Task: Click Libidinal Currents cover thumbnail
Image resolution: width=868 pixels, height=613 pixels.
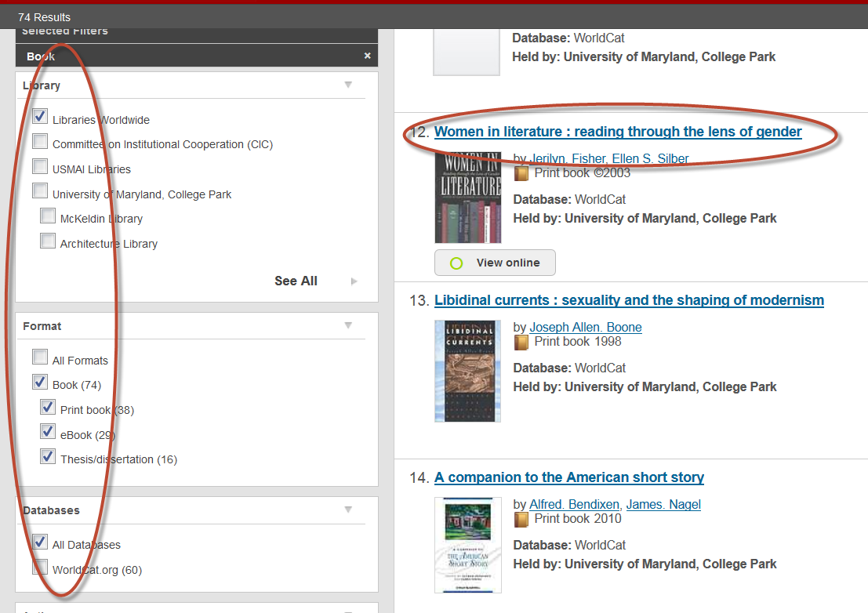Action: (x=468, y=372)
